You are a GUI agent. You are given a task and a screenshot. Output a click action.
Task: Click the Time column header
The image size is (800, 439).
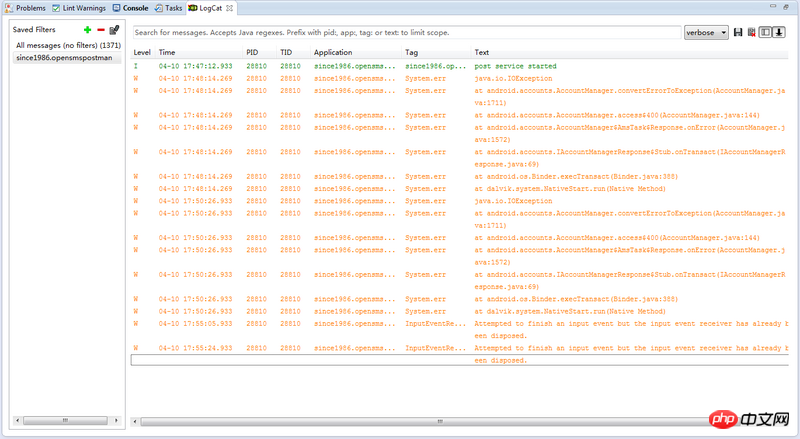point(167,53)
